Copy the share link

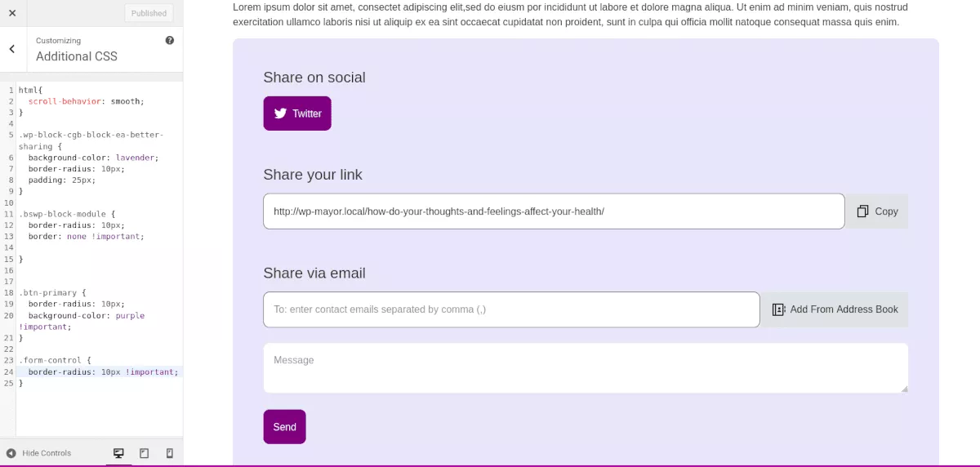[877, 211]
